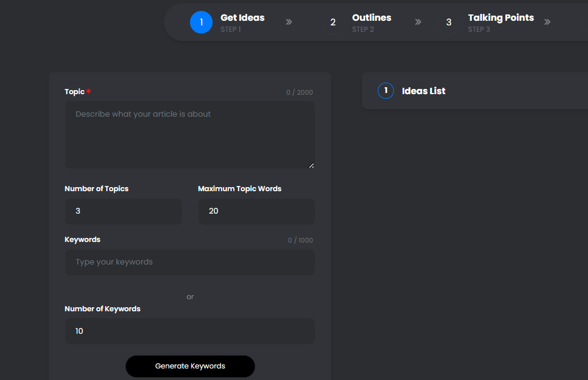Click the blue step 1 circle

click(201, 23)
